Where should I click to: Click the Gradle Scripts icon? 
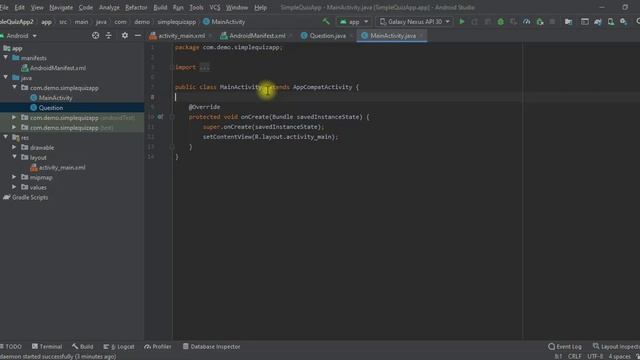pyautogui.click(x=7, y=197)
